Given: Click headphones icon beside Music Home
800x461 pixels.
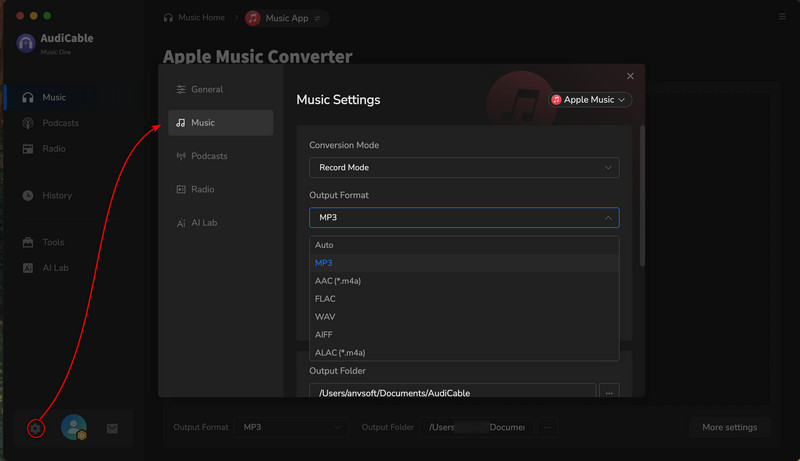Looking at the screenshot, I should click(168, 18).
